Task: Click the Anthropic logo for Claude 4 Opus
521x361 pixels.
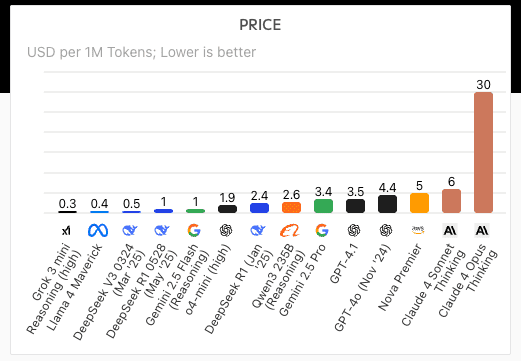Action: coord(482,230)
